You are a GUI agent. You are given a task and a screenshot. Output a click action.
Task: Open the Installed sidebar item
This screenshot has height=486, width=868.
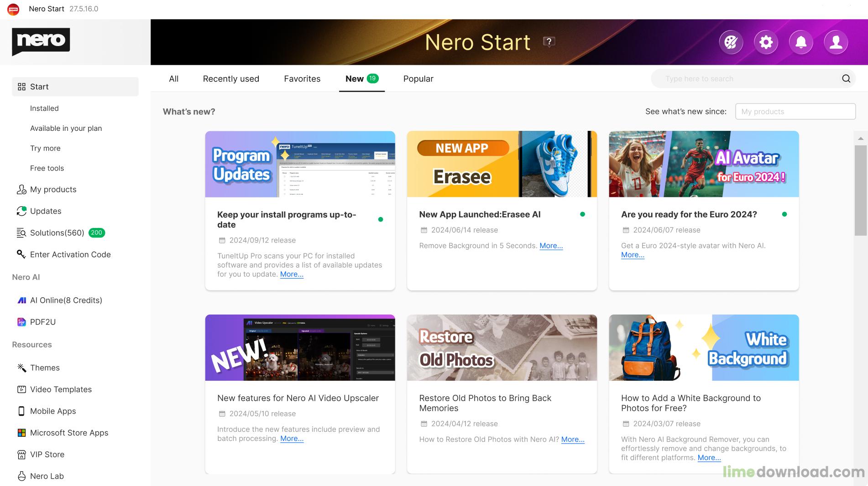44,109
